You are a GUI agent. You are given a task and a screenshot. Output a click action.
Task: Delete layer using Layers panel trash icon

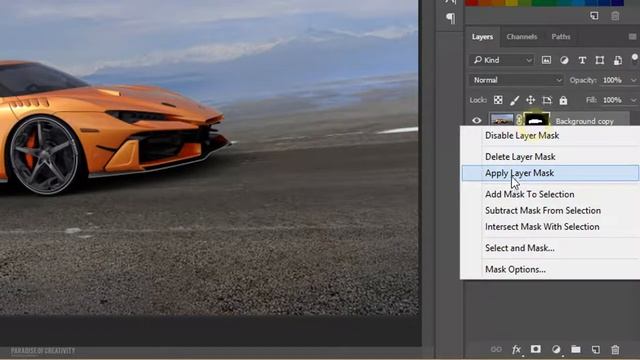[x=615, y=349]
